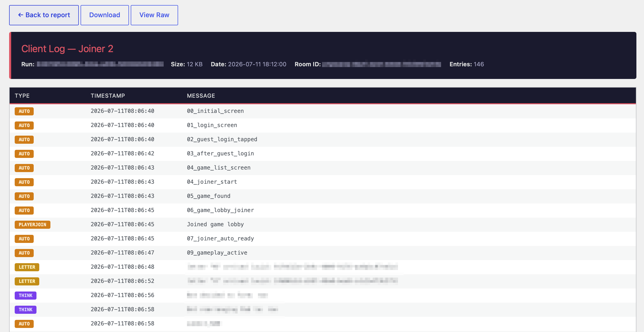Select the 07_joiner_auto_ready message
Screen dimensions: 644x332
220,239
